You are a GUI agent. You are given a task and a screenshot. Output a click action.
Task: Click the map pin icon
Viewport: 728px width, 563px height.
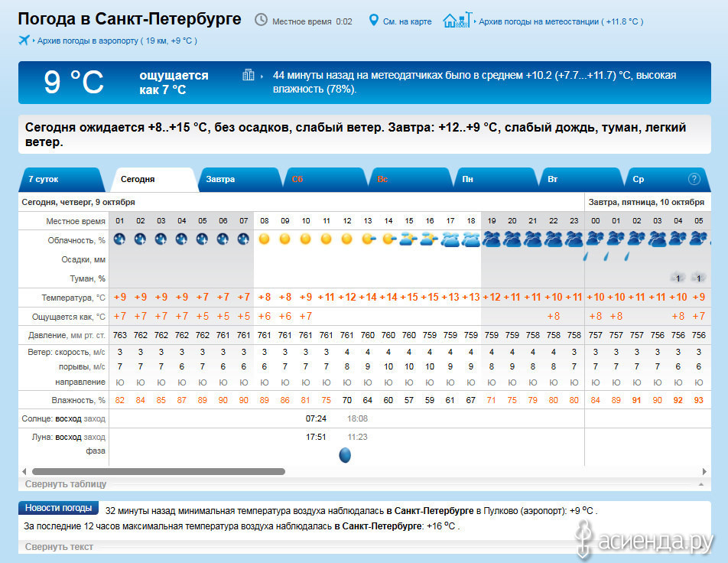[x=374, y=21]
